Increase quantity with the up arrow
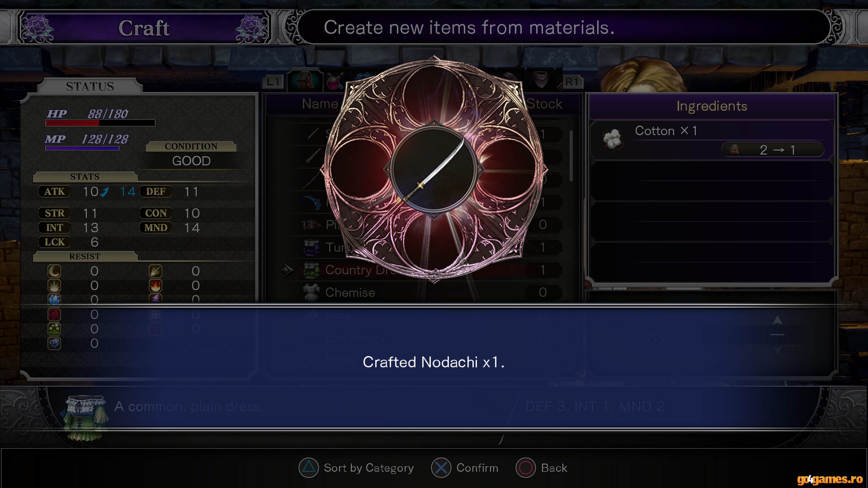 (x=777, y=320)
